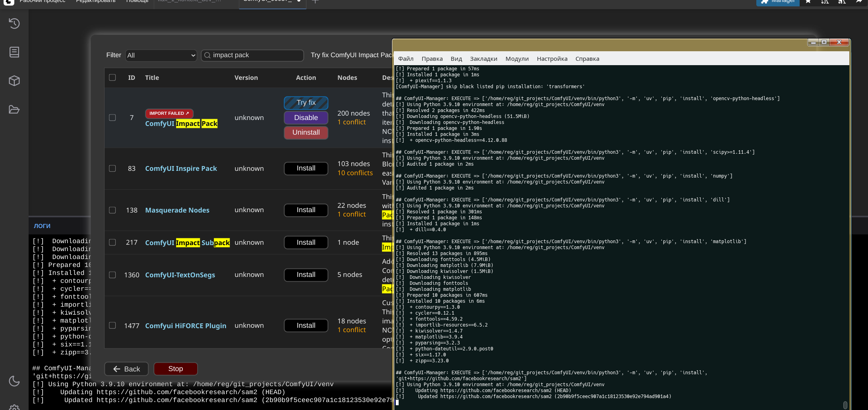Go back with the Back button
The image size is (868, 410).
point(126,369)
